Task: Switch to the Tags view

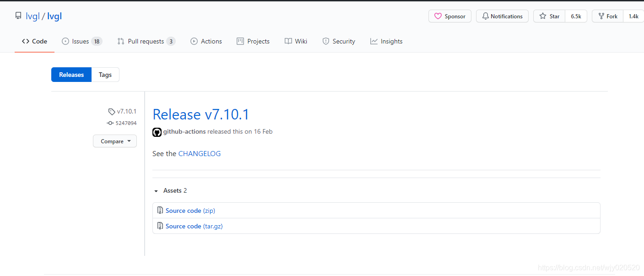Action: click(105, 75)
